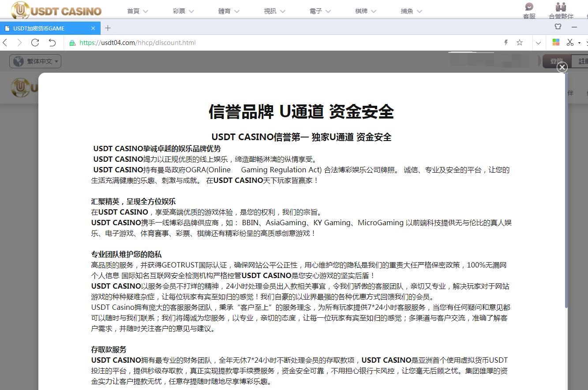Open the 首頁 home menu item
Image resolution: width=588 pixels, height=390 pixels.
pyautogui.click(x=133, y=11)
